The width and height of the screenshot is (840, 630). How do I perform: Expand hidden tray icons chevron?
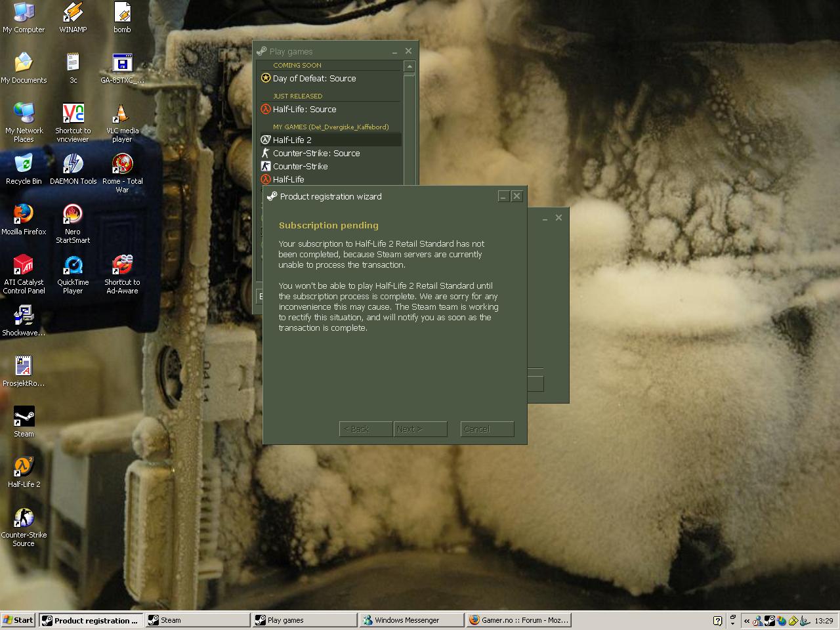[x=747, y=621]
